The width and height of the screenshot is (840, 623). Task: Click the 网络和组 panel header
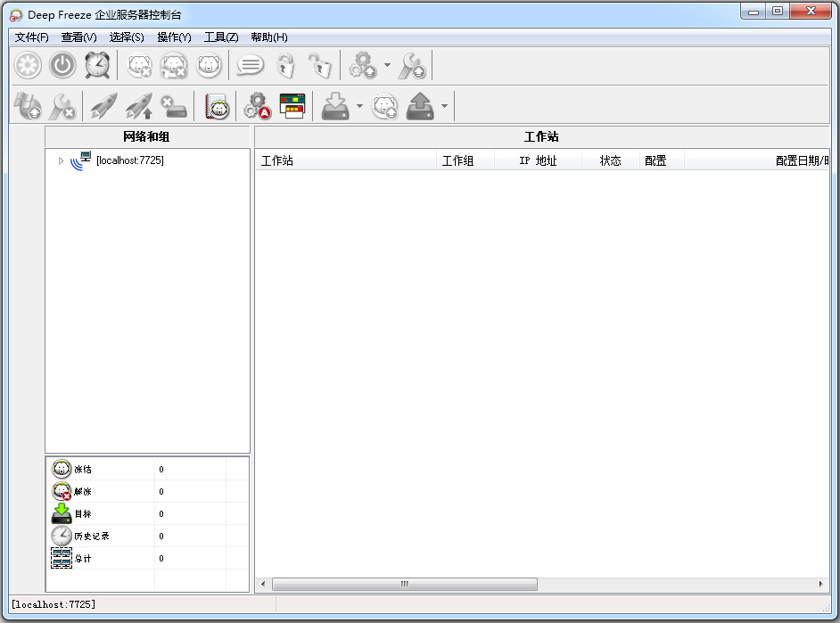coord(147,136)
